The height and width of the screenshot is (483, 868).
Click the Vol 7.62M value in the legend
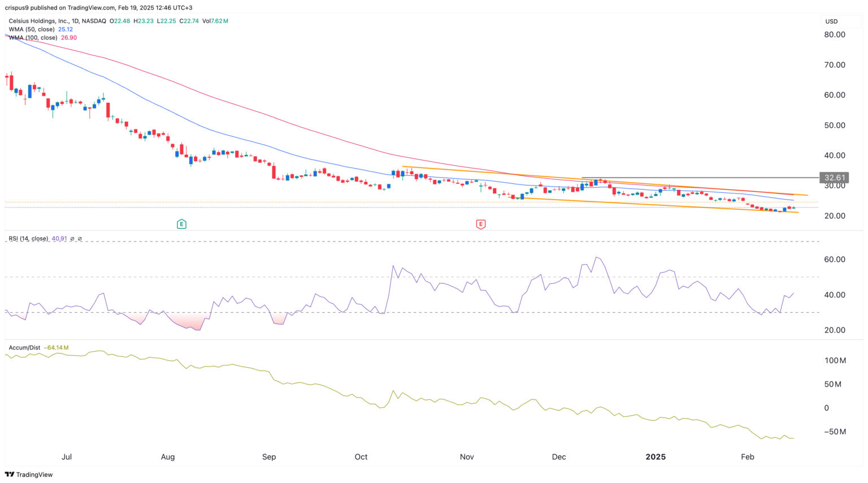(216, 20)
